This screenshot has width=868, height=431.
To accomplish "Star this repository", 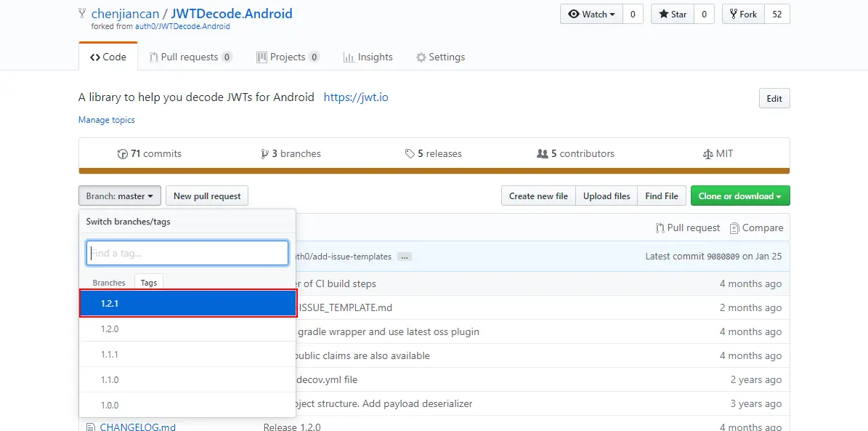I will click(672, 15).
